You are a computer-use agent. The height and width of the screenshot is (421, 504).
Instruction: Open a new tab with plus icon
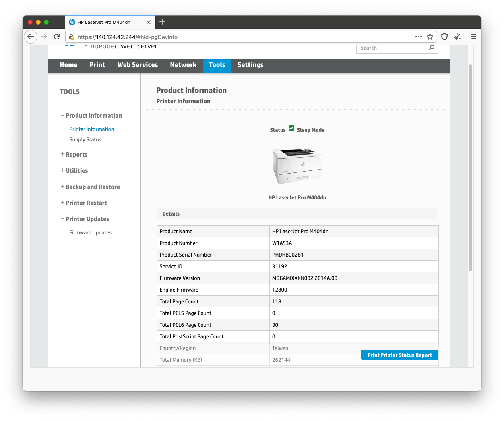tap(162, 22)
